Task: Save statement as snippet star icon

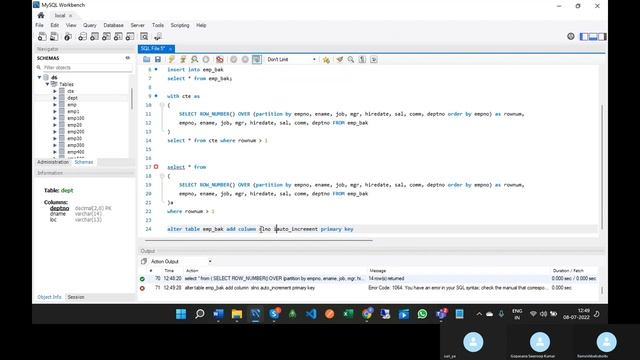Action: pyautogui.click(x=326, y=60)
